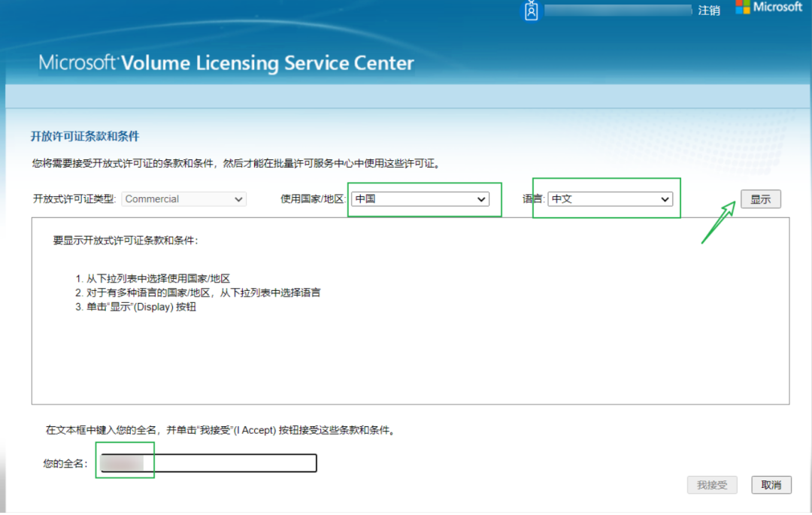Focus the 您的全名 text field
Viewport: 812px width, 515px height.
point(208,462)
